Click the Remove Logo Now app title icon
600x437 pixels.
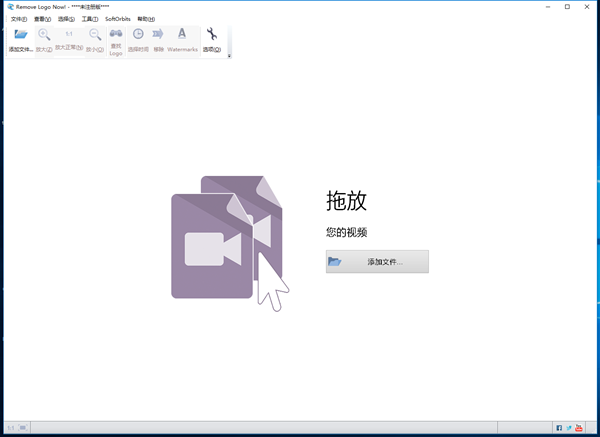[10, 7]
